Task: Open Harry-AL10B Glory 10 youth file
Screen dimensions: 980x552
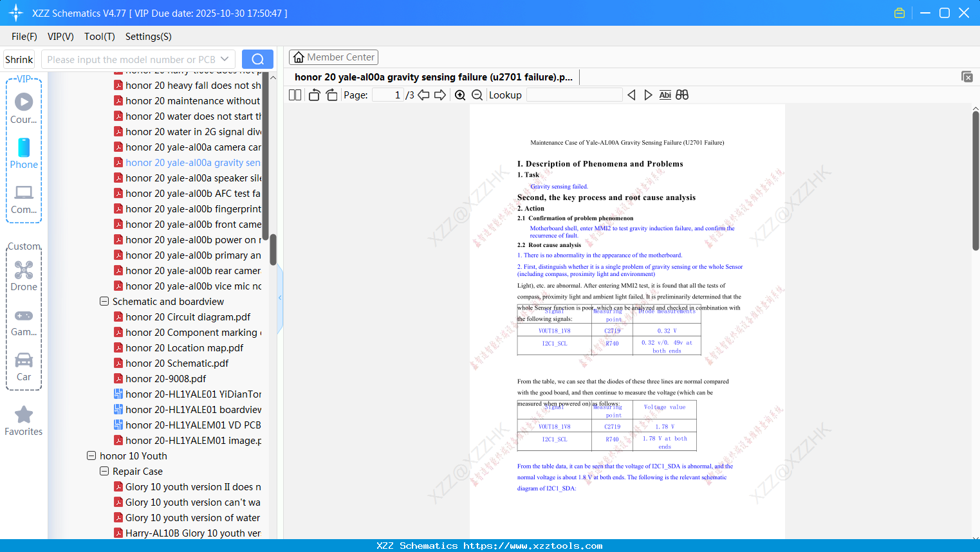Action: 193,533
